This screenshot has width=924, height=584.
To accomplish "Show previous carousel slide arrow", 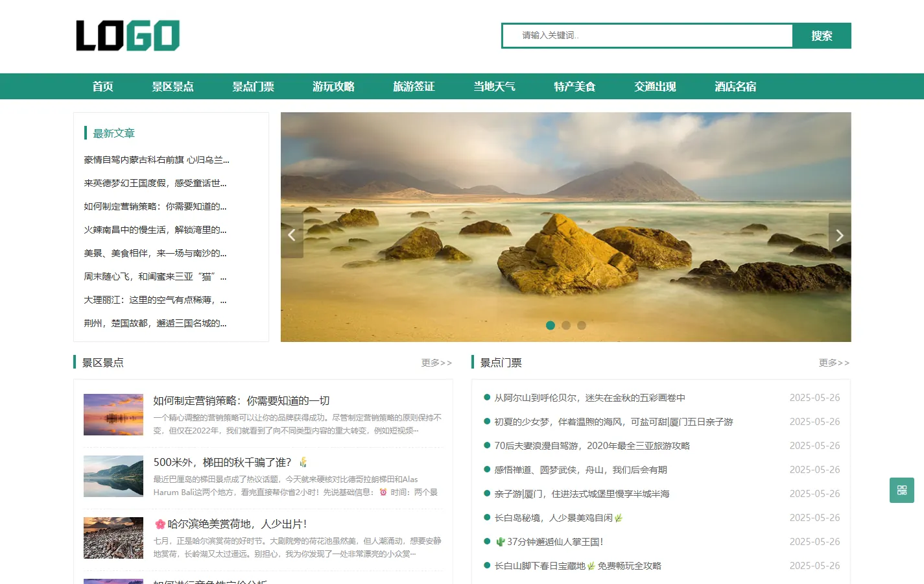I will click(x=292, y=236).
